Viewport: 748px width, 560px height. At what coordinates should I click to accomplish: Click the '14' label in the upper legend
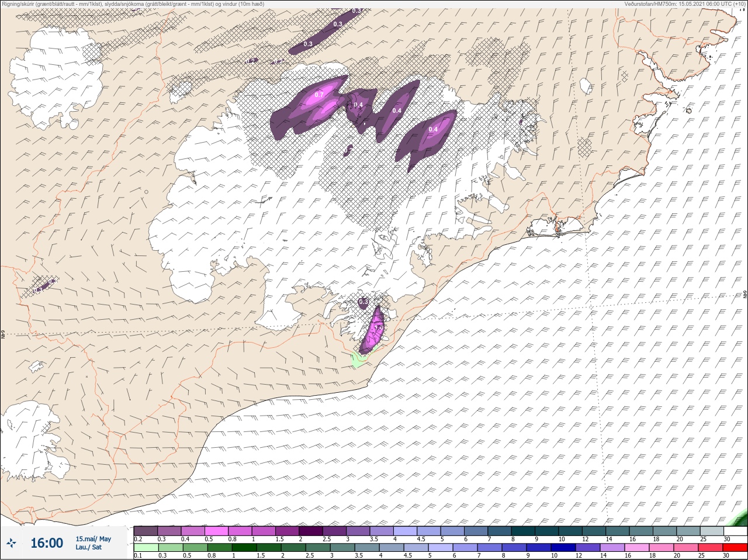(x=609, y=539)
